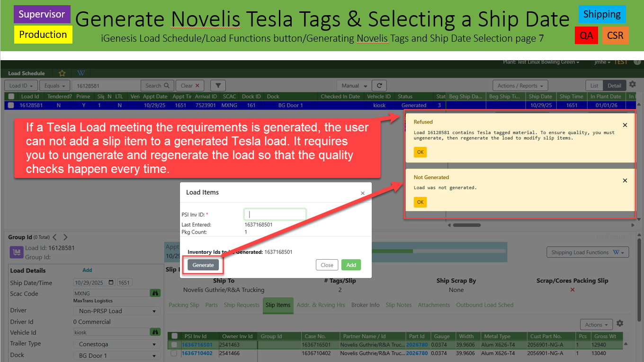Check the box for PSI Inv 1636716501
The image size is (644, 362).
174,345
